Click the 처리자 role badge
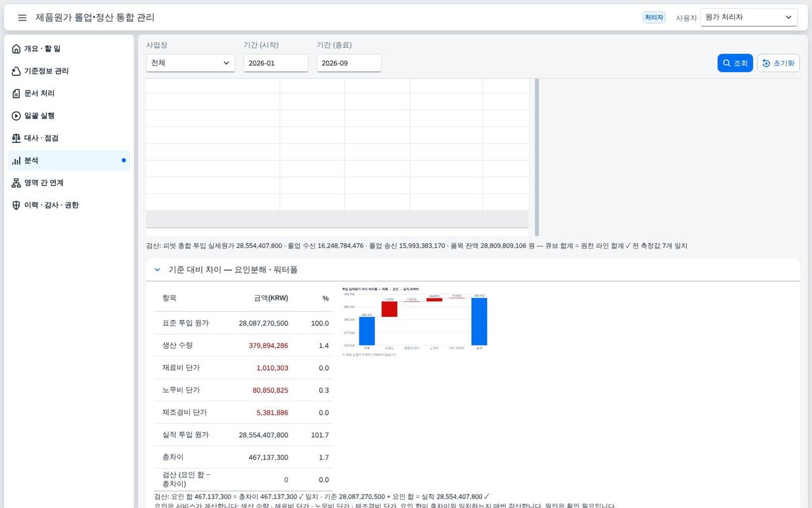 [654, 18]
